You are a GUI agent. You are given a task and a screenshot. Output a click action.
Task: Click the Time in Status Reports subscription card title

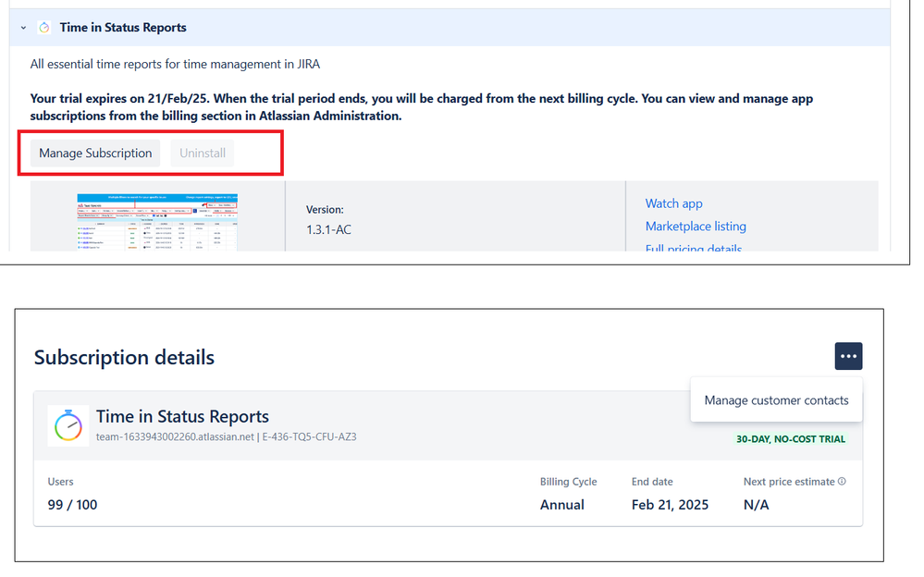[x=183, y=417]
